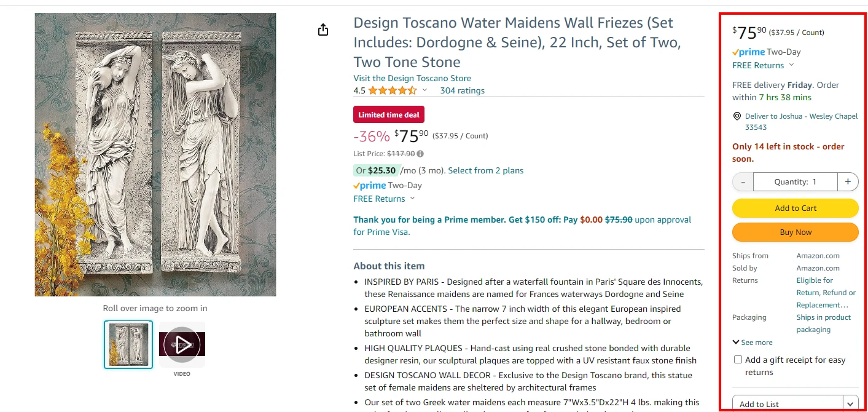Click the Add to Cart button

795,208
